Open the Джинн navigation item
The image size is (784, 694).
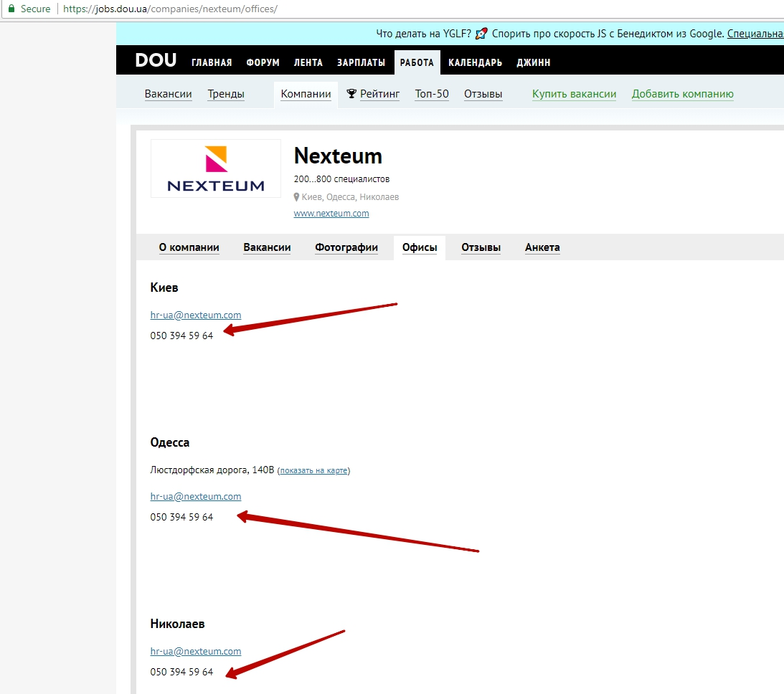pos(533,63)
